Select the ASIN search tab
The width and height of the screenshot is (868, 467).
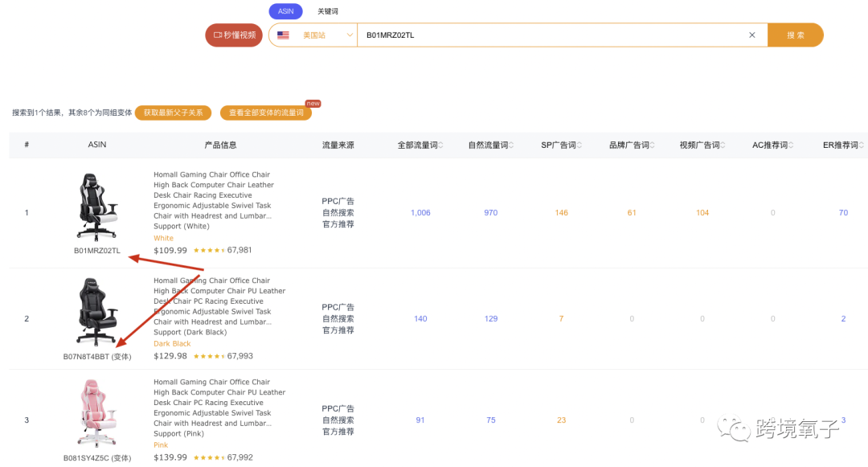(x=285, y=11)
